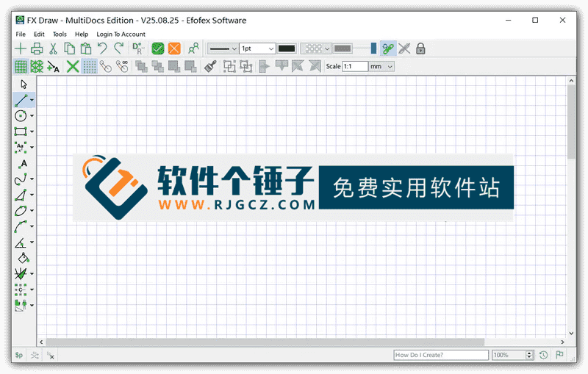The image size is (588, 374).
Task: Click the horizontal scrollbar thumb
Action: [265, 342]
